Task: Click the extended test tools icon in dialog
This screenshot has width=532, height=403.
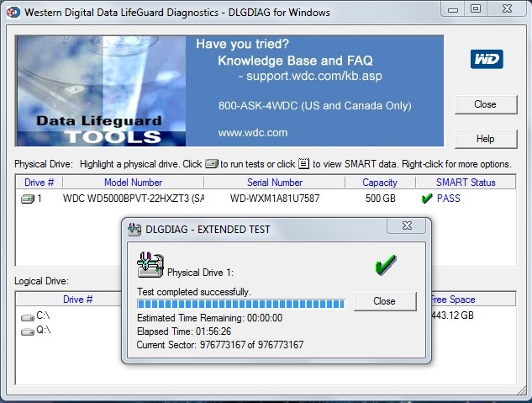Action: pyautogui.click(x=150, y=265)
